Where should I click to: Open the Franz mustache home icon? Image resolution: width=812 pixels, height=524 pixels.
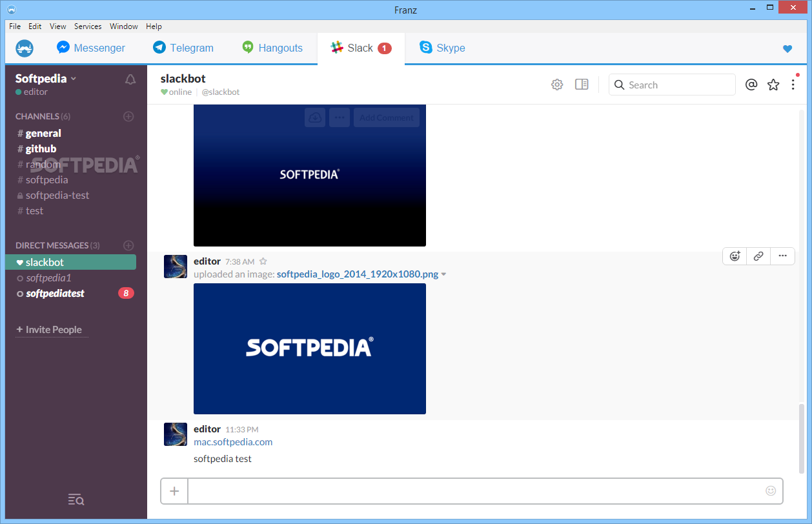pyautogui.click(x=25, y=48)
